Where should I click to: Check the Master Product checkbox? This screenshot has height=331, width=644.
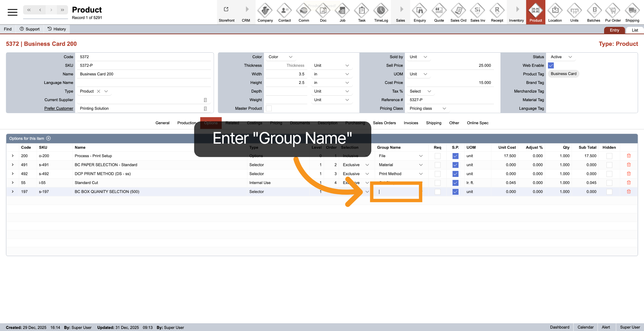click(x=269, y=108)
